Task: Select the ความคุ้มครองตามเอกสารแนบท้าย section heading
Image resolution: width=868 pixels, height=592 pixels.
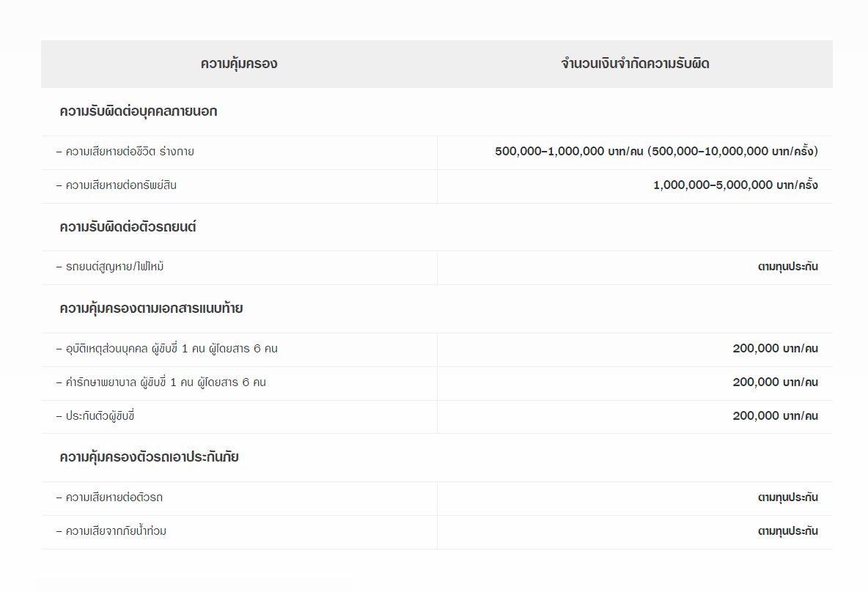Action: point(152,308)
